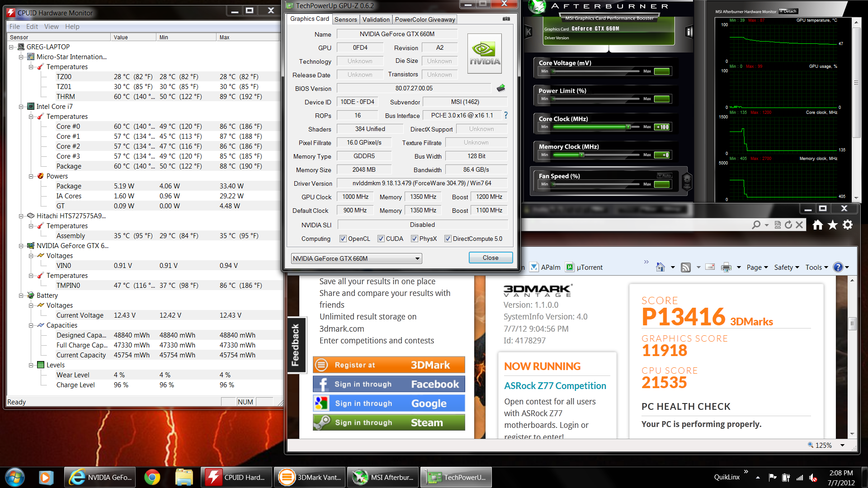Click the IE Help question mark icon

[x=838, y=267]
